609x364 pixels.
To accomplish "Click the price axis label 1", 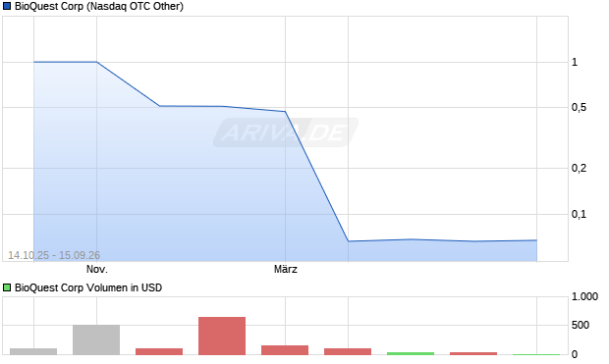I will click(x=575, y=62).
